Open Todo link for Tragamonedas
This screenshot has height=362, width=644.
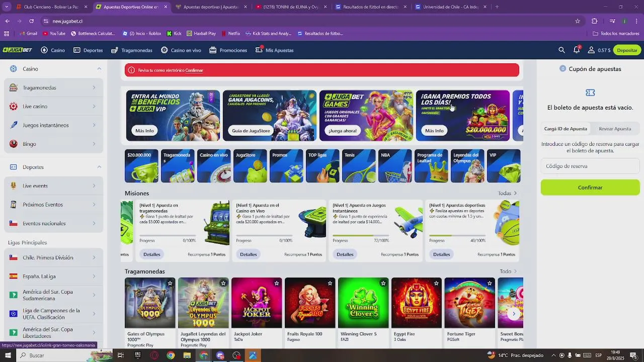coord(508,271)
